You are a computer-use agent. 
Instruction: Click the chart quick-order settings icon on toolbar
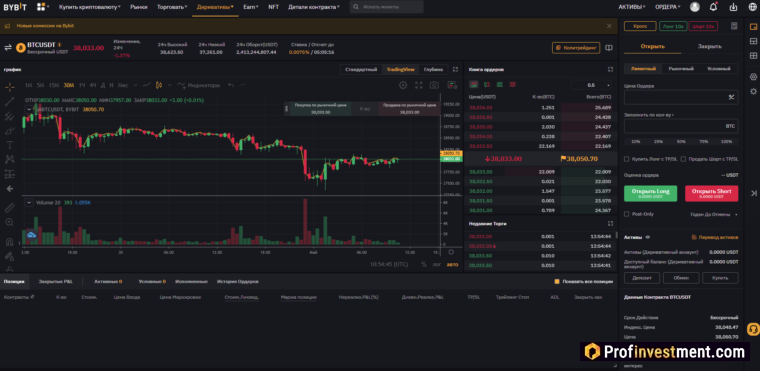coord(452,85)
